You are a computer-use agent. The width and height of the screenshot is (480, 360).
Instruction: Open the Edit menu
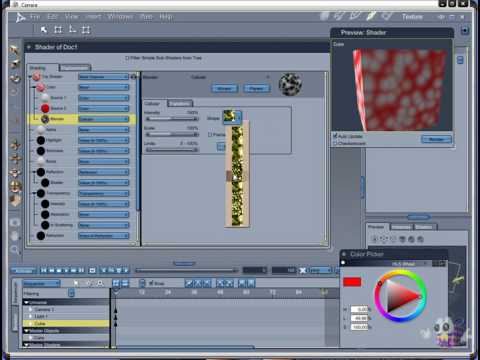coord(52,17)
